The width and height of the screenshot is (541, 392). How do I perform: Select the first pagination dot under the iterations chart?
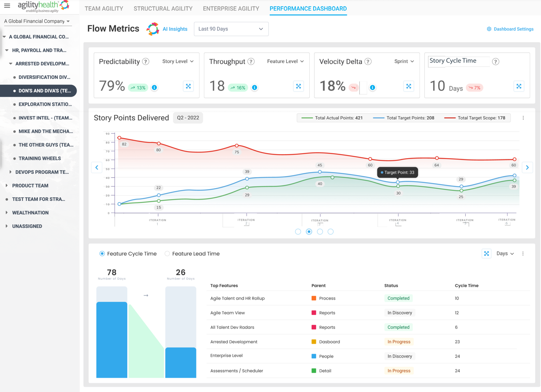click(x=298, y=232)
